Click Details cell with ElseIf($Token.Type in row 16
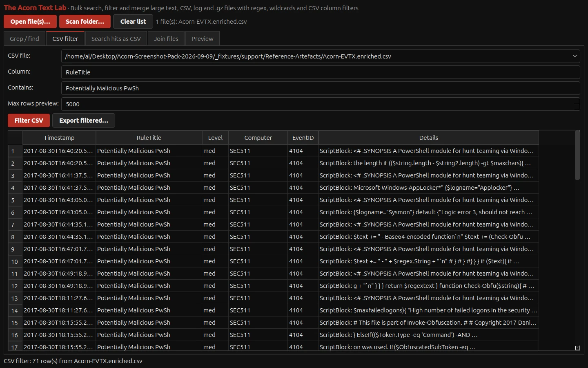The image size is (588, 368). coord(429,335)
